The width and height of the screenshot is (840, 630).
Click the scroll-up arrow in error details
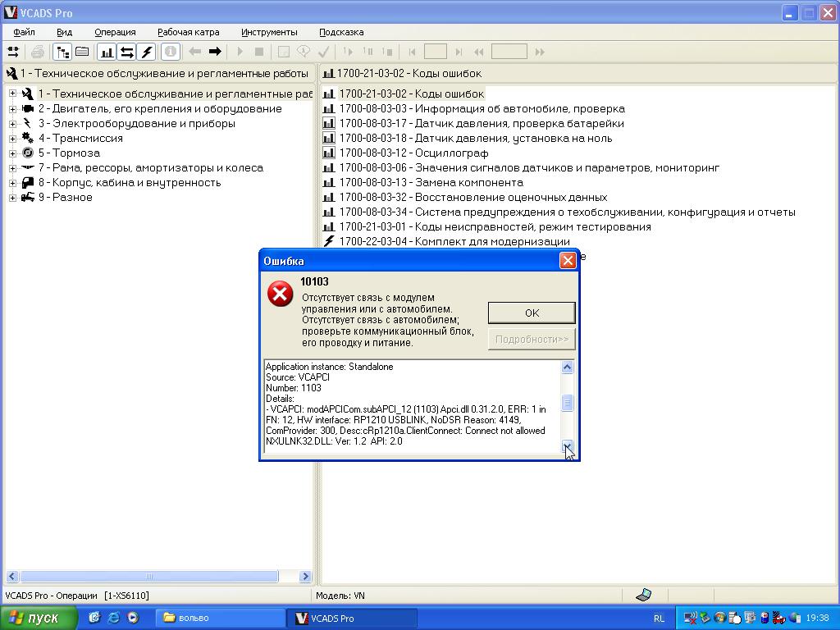click(567, 367)
